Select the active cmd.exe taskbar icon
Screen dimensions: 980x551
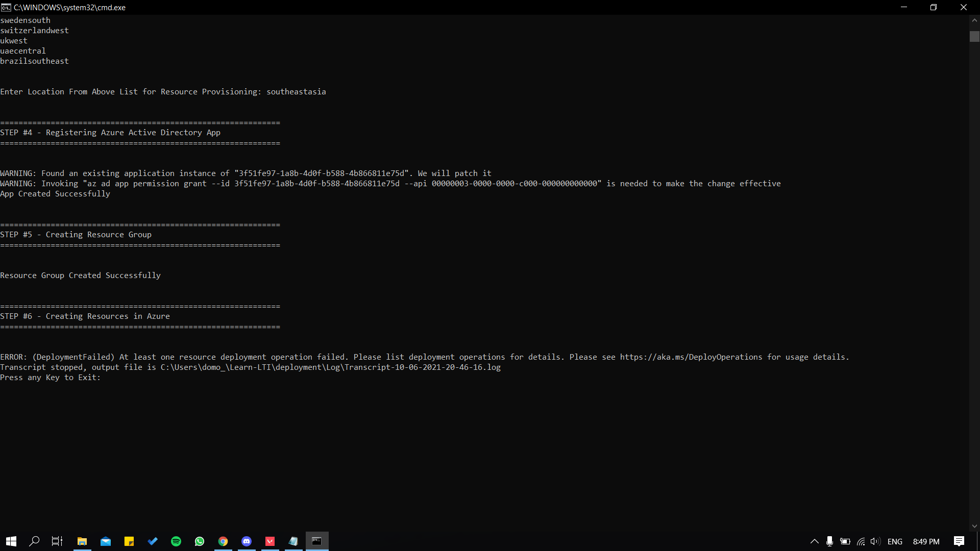coord(317,541)
